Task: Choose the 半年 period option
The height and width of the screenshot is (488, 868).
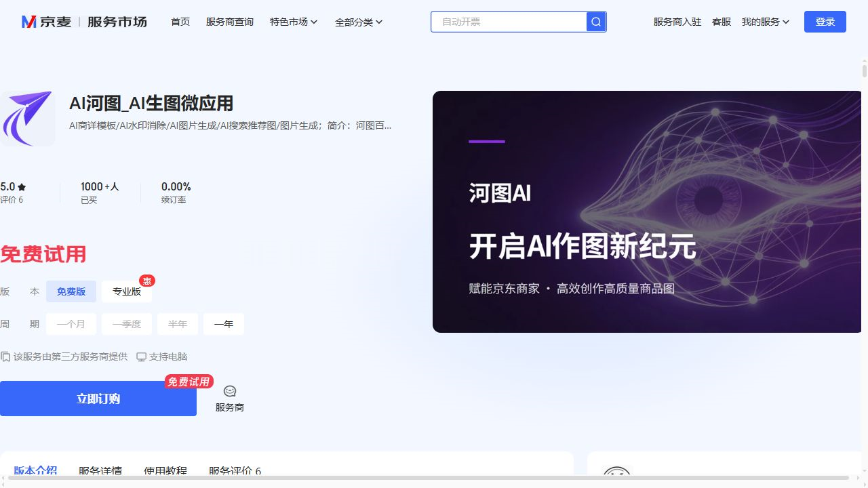Action: (178, 324)
